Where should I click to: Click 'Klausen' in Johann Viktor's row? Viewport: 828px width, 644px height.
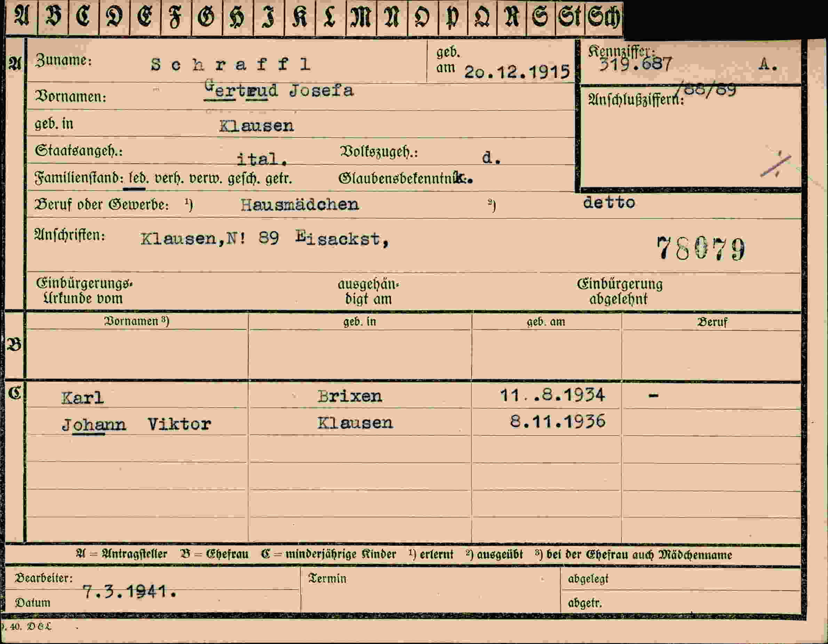(x=355, y=423)
